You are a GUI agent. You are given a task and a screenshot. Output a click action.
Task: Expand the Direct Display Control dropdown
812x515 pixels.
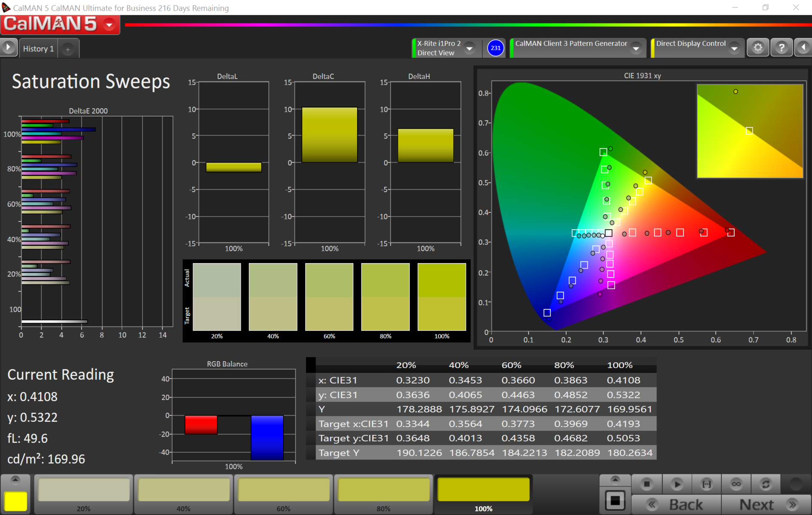tap(734, 48)
